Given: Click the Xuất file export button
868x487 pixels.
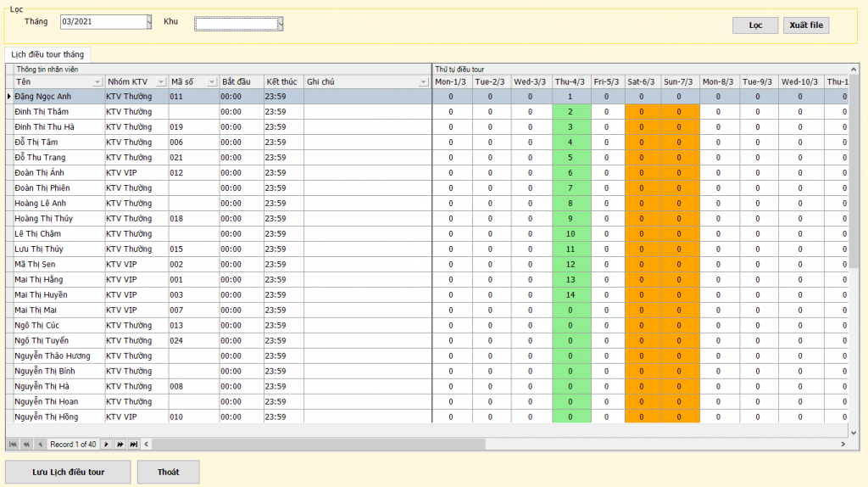Looking at the screenshot, I should 805,25.
